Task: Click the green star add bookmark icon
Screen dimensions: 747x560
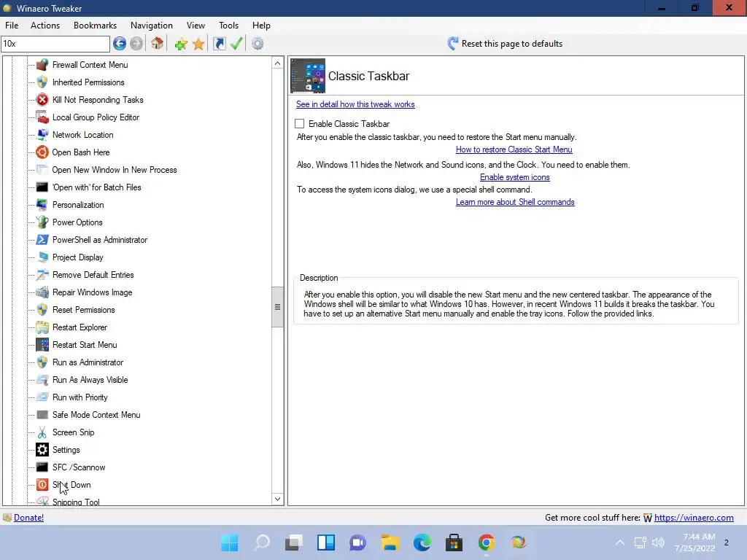Action: pyautogui.click(x=181, y=44)
